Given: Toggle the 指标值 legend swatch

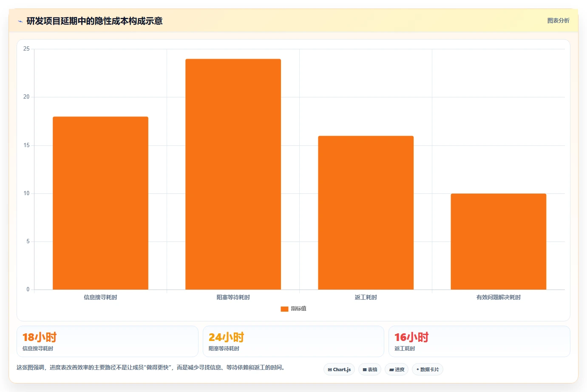Looking at the screenshot, I should coord(284,309).
